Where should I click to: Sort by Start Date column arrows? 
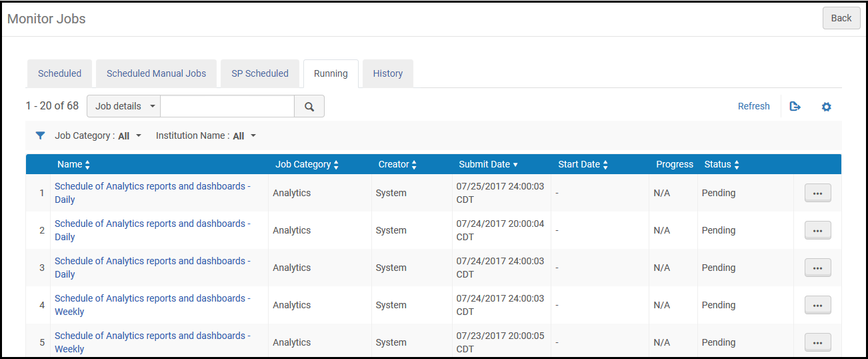(605, 165)
